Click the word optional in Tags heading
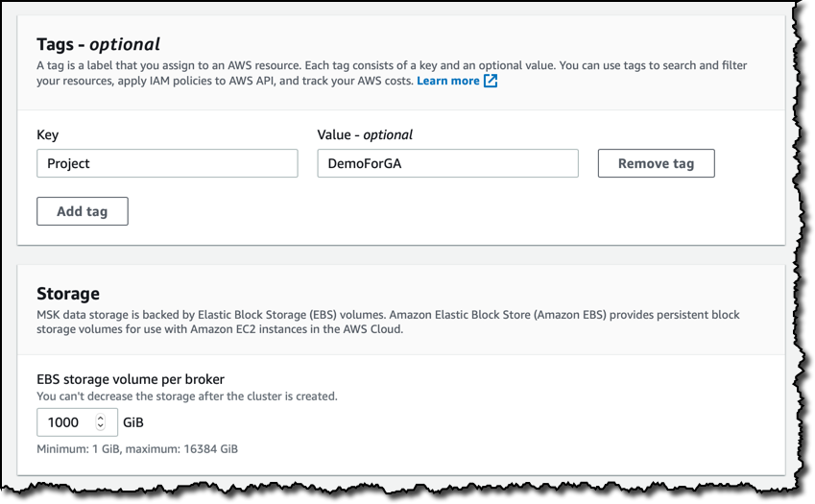The height and width of the screenshot is (504, 815). [x=125, y=44]
